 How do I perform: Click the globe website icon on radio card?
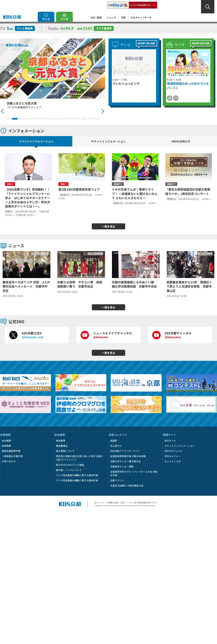tap(170, 98)
